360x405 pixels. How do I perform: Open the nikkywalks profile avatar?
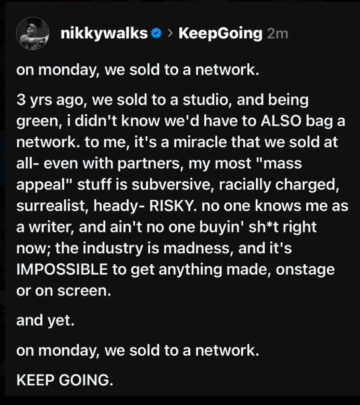(32, 33)
